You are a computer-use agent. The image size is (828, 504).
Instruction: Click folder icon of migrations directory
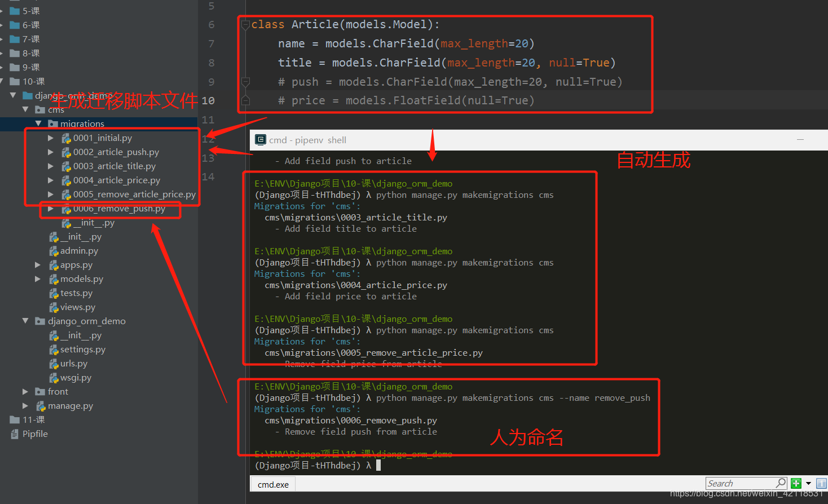pyautogui.click(x=53, y=124)
